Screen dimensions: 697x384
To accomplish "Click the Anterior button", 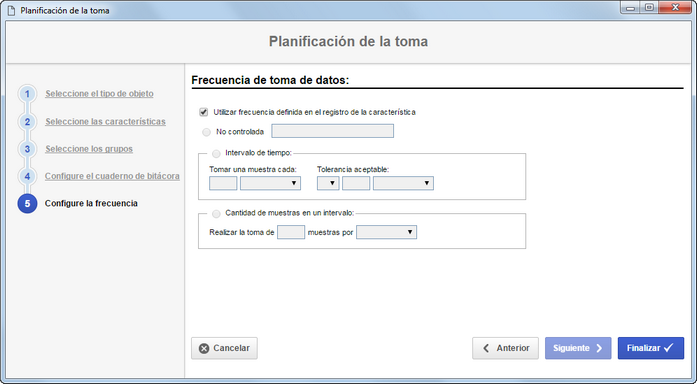I will tap(505, 348).
